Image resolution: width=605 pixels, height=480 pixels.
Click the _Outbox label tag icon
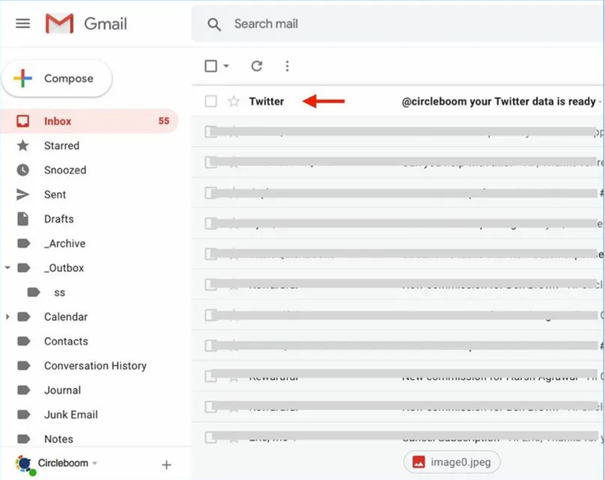(x=24, y=268)
